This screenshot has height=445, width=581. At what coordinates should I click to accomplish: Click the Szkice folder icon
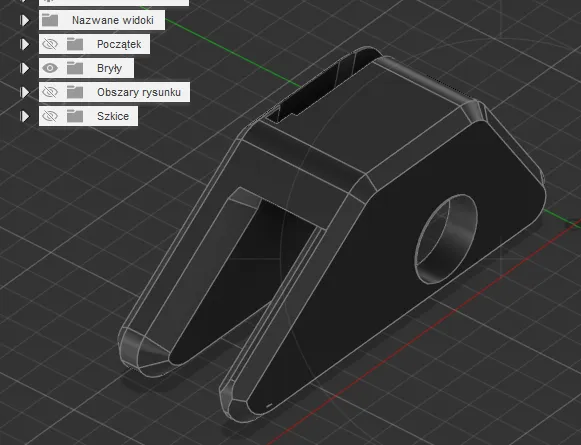coord(75,116)
